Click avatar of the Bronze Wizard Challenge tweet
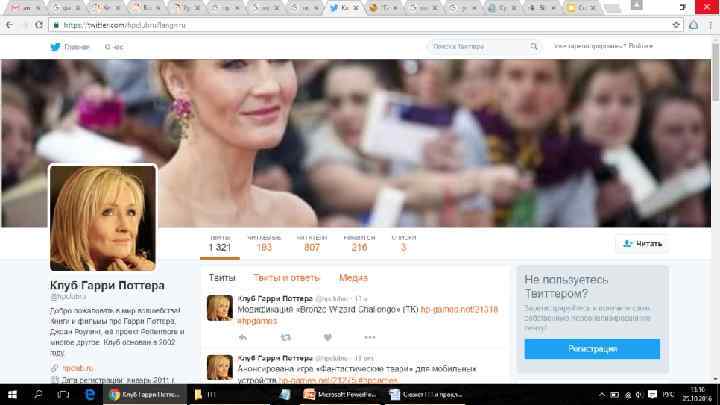The height and width of the screenshot is (405, 720). click(220, 308)
